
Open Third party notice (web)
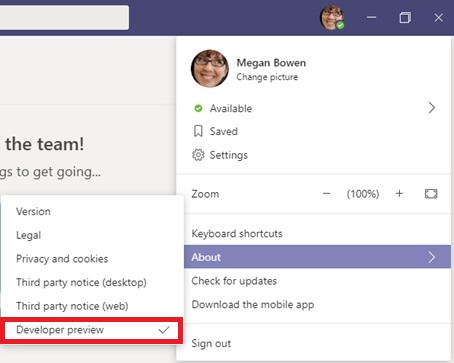pos(92,306)
